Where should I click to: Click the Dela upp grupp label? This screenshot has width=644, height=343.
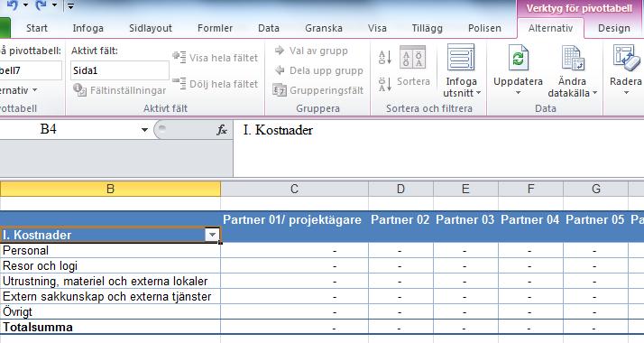pyautogui.click(x=327, y=70)
